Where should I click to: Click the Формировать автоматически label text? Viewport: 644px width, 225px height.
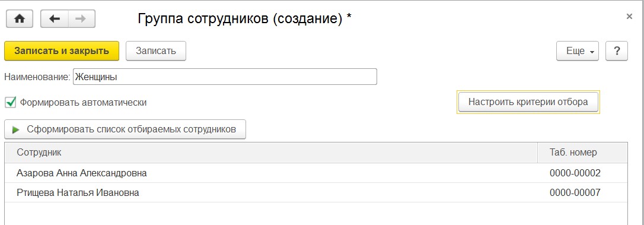point(84,103)
